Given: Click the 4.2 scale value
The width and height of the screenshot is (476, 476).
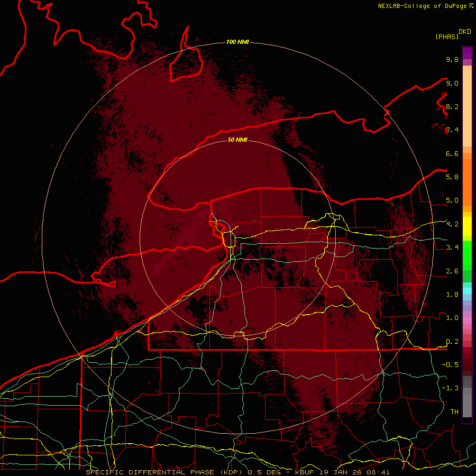Looking at the screenshot, I should click(452, 224).
